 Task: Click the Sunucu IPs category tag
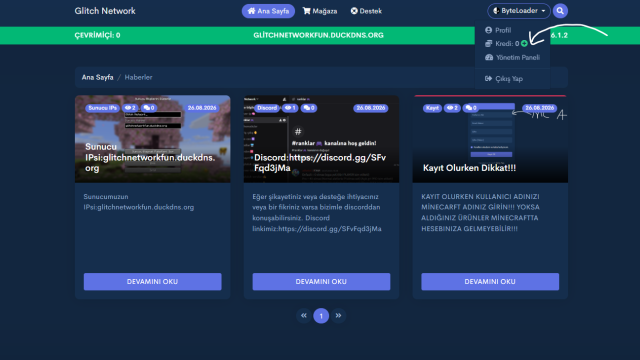pos(102,108)
